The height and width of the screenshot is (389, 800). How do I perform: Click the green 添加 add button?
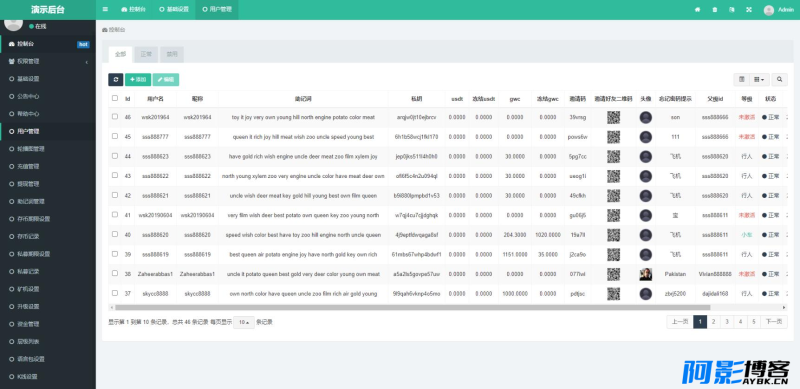click(x=138, y=80)
